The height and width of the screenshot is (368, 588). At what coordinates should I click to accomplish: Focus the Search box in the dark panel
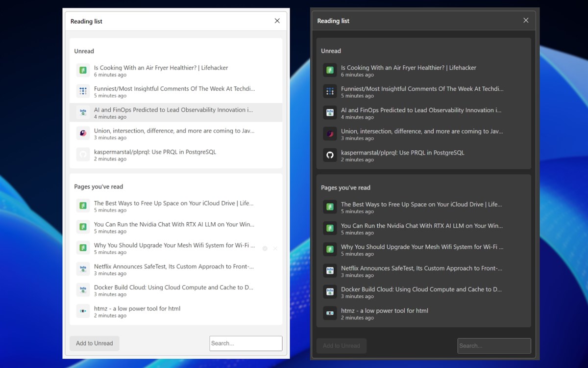[494, 346]
